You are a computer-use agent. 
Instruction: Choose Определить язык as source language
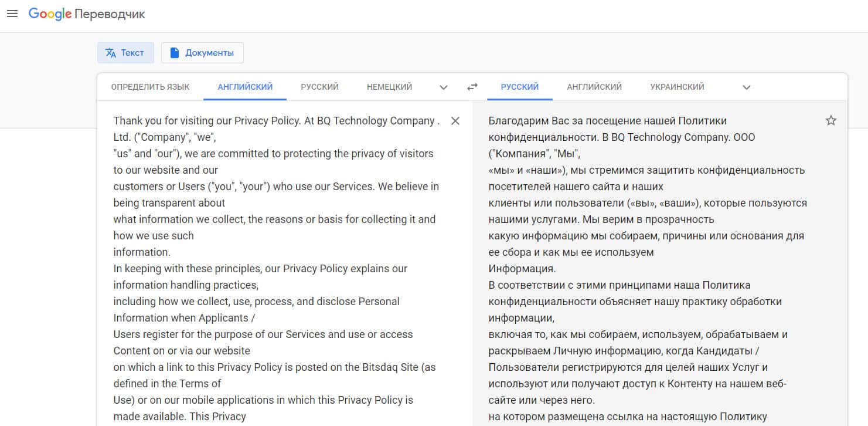coord(150,87)
